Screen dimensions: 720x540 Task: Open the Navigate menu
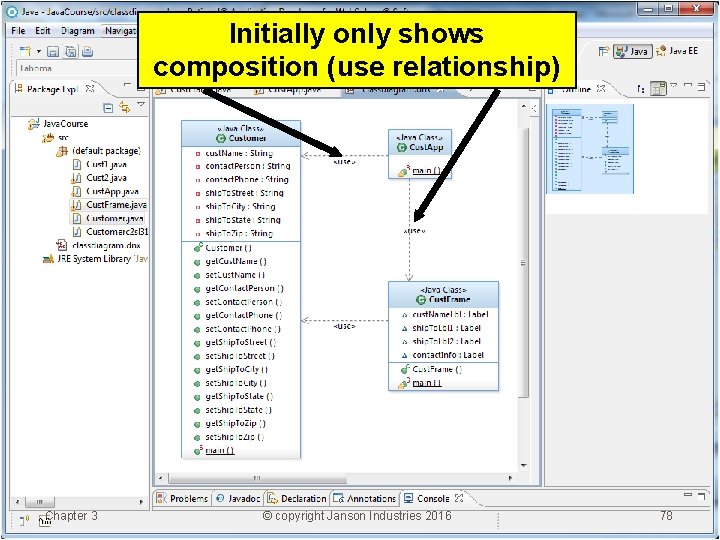120,31
